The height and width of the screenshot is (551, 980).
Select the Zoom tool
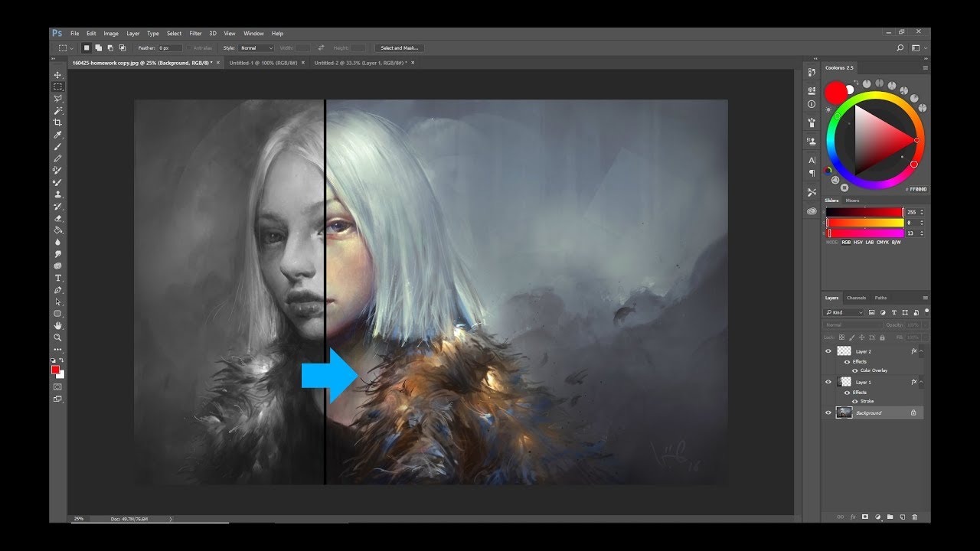click(x=57, y=337)
